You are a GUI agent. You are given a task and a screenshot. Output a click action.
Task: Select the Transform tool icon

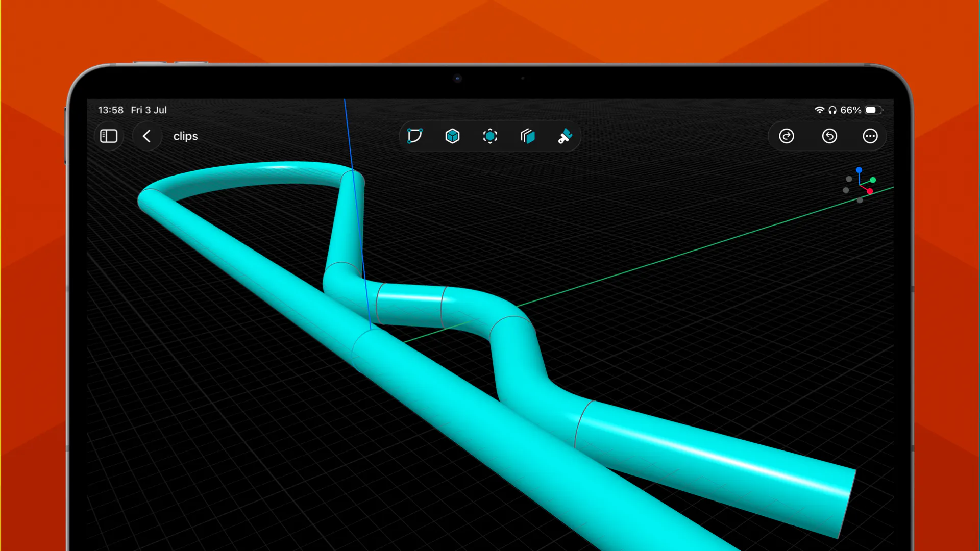tap(490, 136)
